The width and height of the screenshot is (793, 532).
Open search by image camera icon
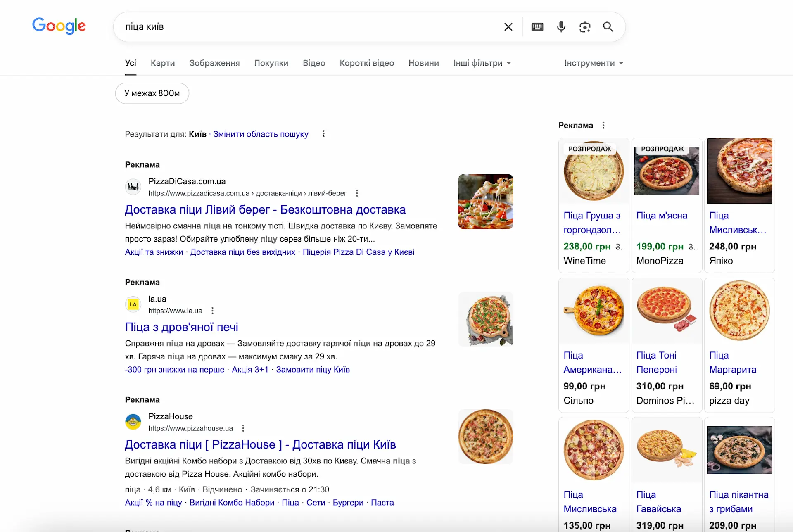click(x=585, y=27)
